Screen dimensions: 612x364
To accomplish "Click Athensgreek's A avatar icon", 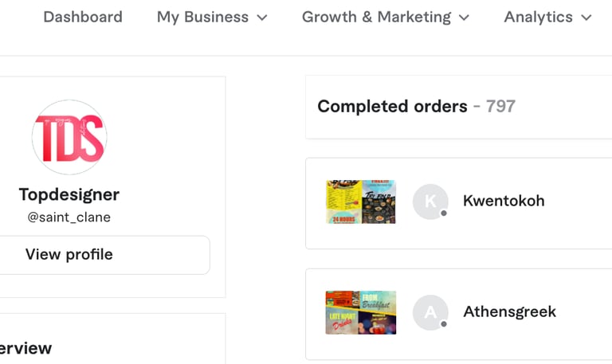I will [430, 312].
